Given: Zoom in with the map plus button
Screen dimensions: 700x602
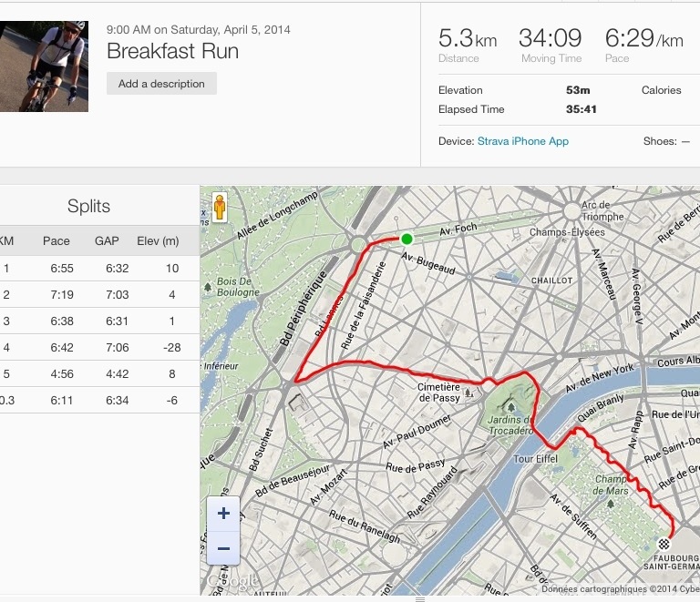Looking at the screenshot, I should coord(223,513).
